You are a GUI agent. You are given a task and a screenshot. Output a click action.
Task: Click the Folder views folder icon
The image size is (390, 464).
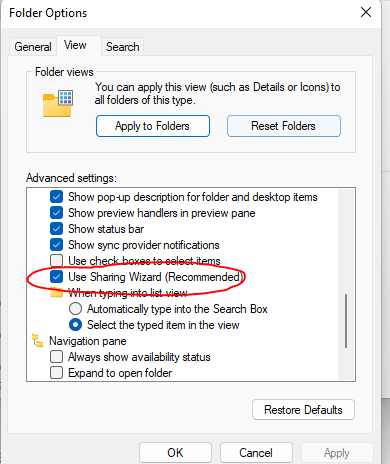58,103
